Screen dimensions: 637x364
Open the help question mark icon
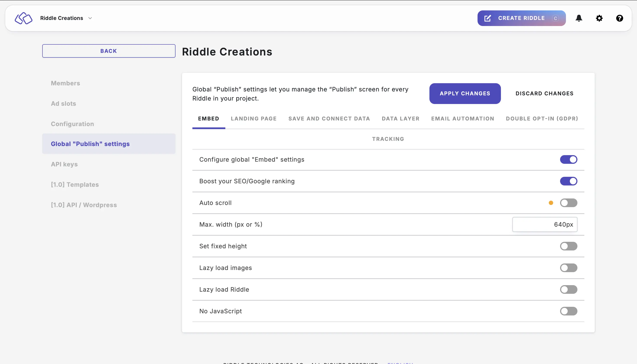(x=619, y=18)
